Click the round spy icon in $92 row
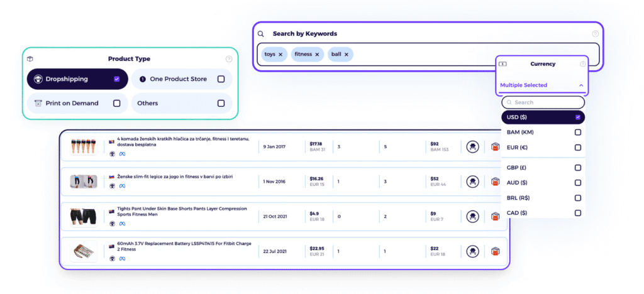Screen dimensions: 644x294 473,147
